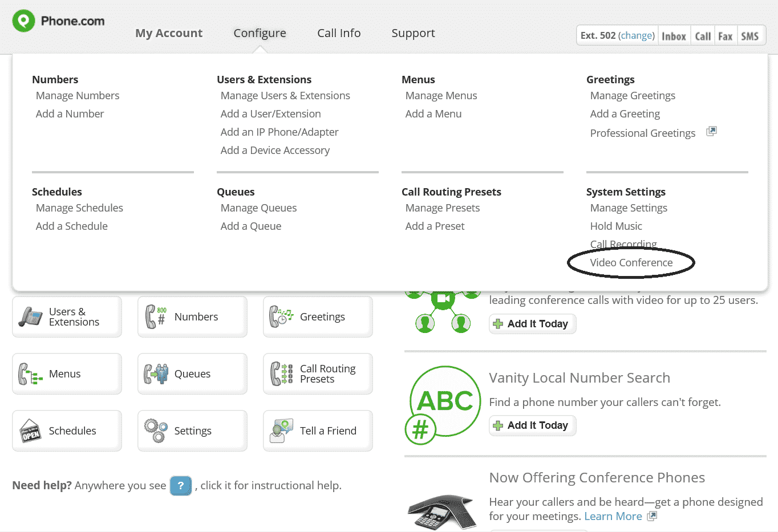Click the Call Routing Presets icon
The width and height of the screenshot is (778, 532).
tap(281, 374)
